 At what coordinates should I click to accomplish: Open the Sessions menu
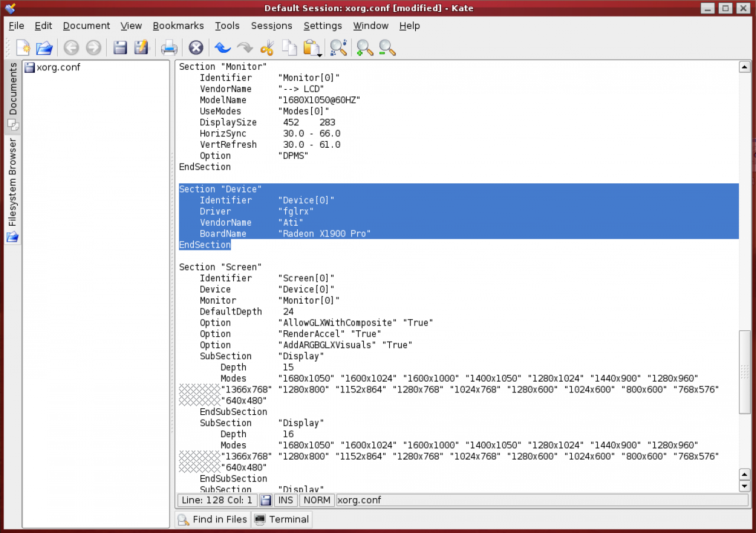[x=272, y=25]
